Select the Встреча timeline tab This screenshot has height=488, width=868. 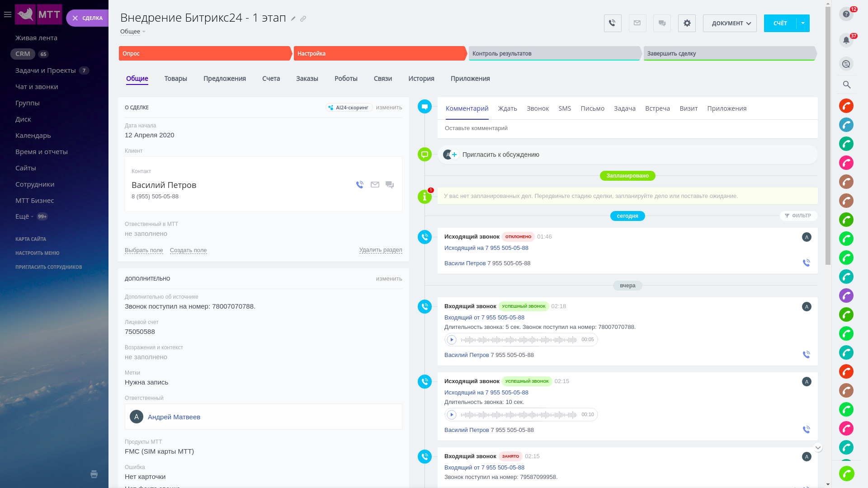pos(657,108)
